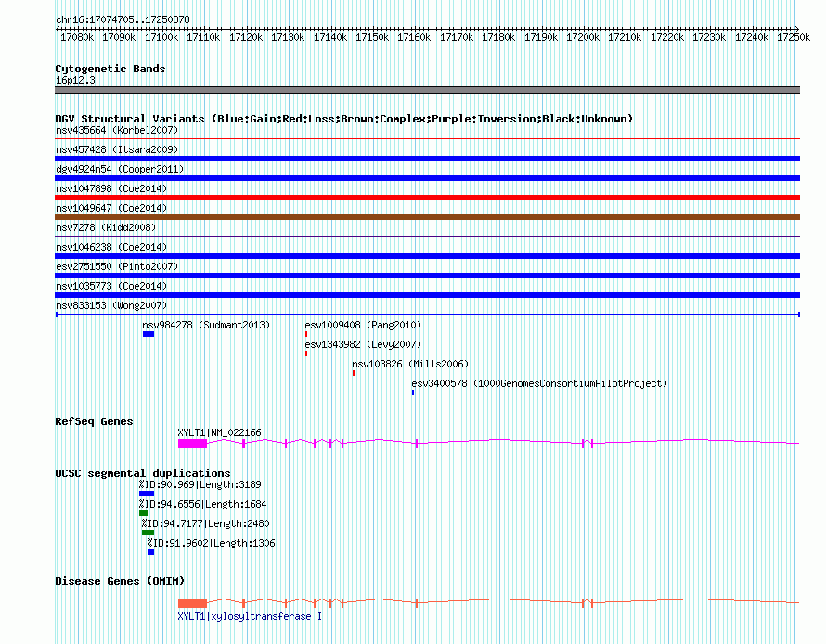Image resolution: width=826 pixels, height=644 pixels.
Task: Open the XYLT1|xylosyltransferase I link
Action: click(x=250, y=616)
